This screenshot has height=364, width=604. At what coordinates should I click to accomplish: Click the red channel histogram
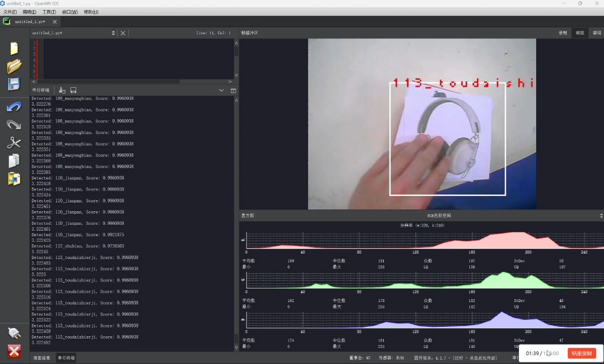click(425, 240)
